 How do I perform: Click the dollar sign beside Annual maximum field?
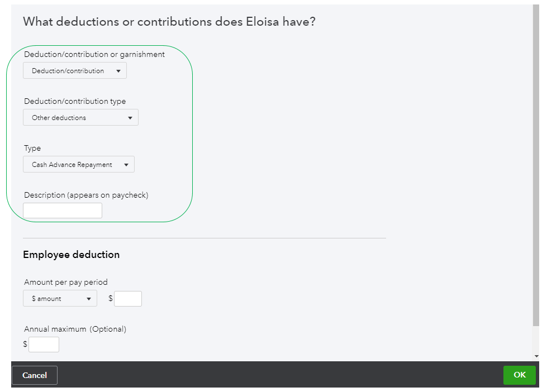(x=25, y=345)
